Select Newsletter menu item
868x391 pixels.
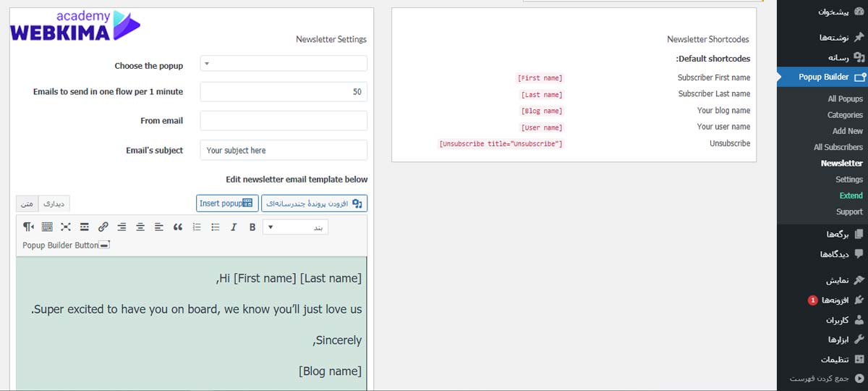point(842,163)
